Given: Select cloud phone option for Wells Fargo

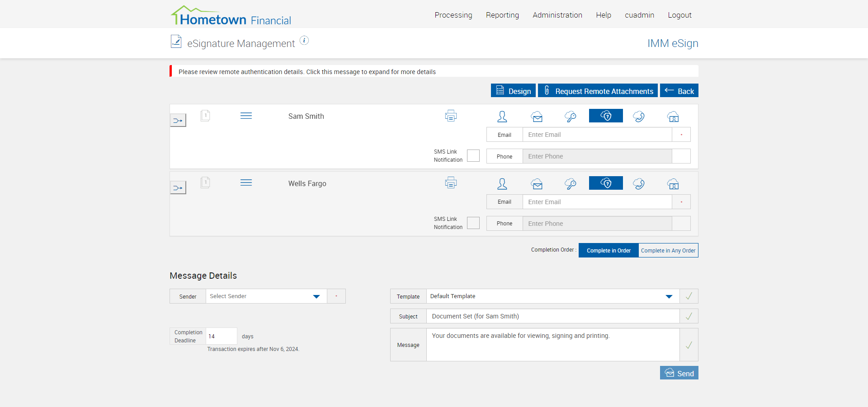Looking at the screenshot, I should pyautogui.click(x=639, y=184).
